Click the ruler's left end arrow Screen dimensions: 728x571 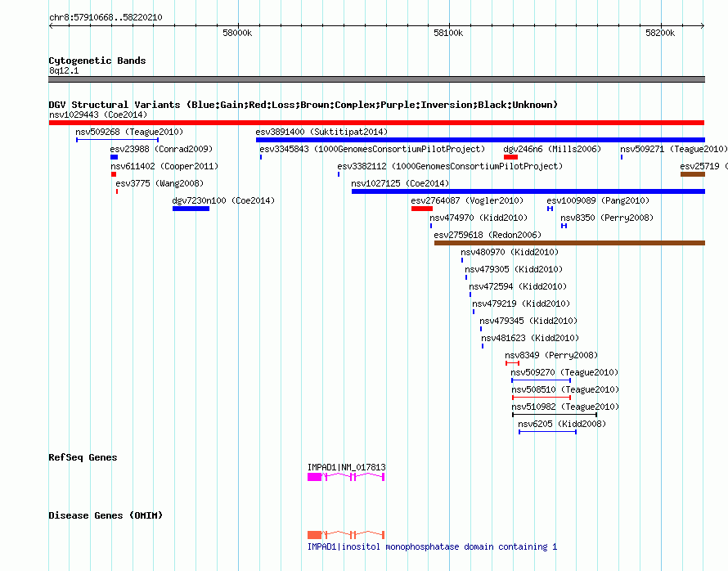[51, 26]
